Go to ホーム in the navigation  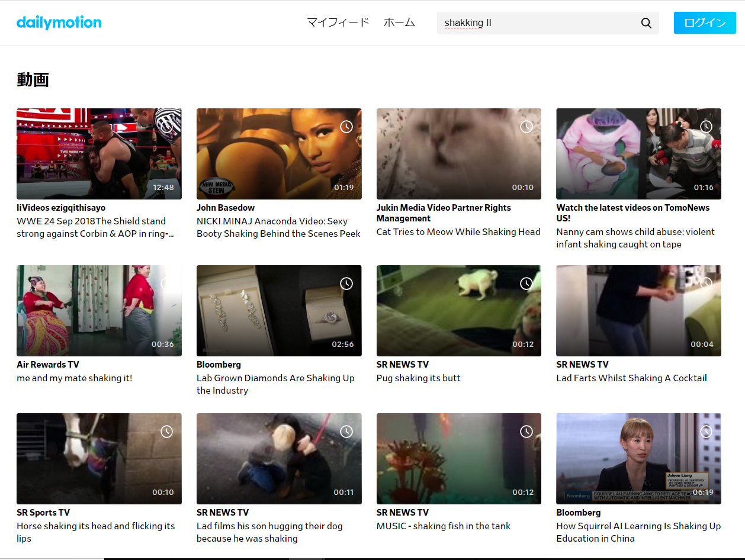coord(399,22)
